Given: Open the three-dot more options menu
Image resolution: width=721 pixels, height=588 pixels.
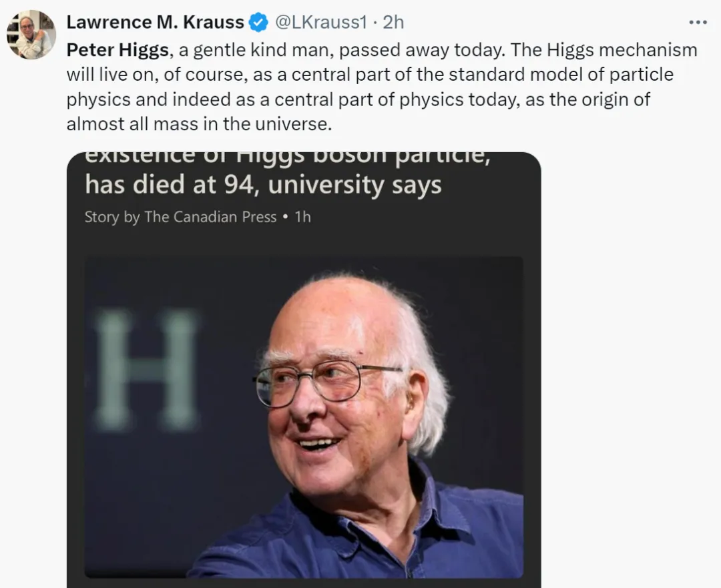Looking at the screenshot, I should [x=697, y=23].
